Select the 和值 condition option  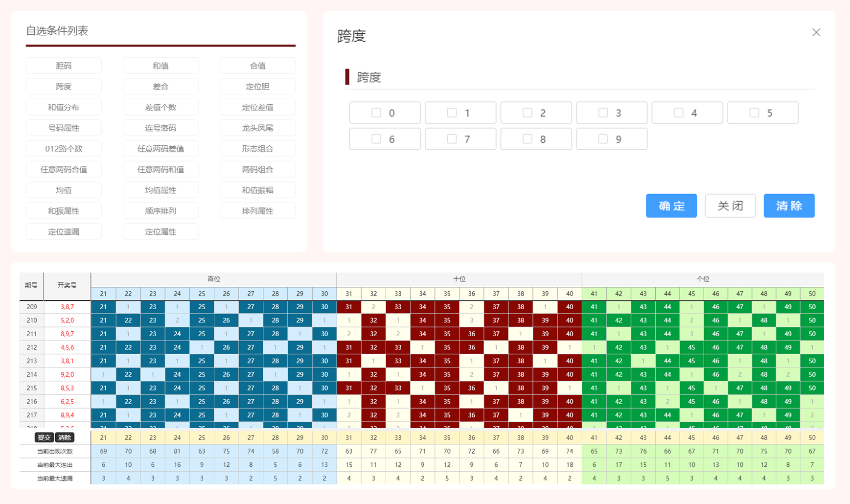(x=161, y=66)
